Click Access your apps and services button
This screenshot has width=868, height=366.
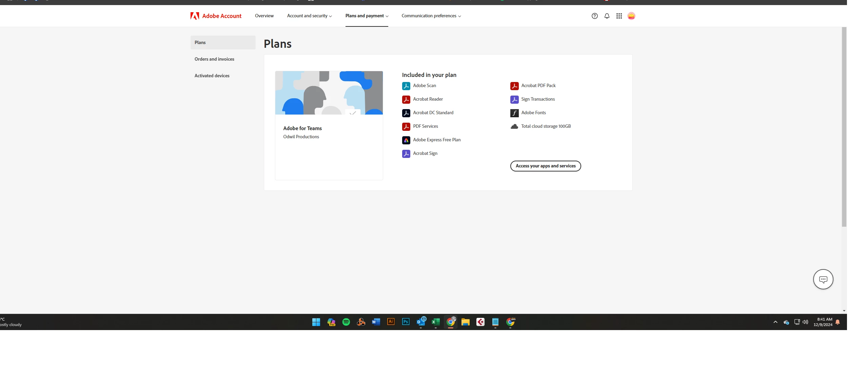(x=545, y=166)
